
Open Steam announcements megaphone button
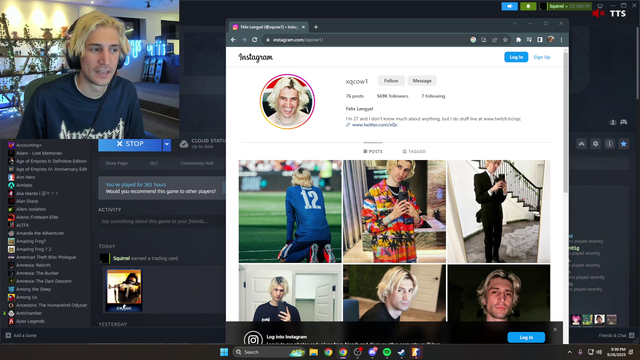tap(509, 6)
